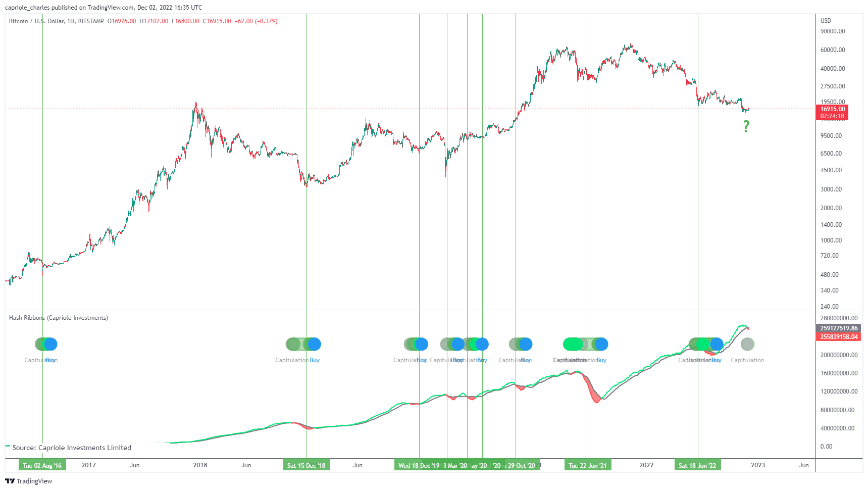Click the bright green circle near Jun '21
This screenshot has width=868, height=490.
point(573,344)
